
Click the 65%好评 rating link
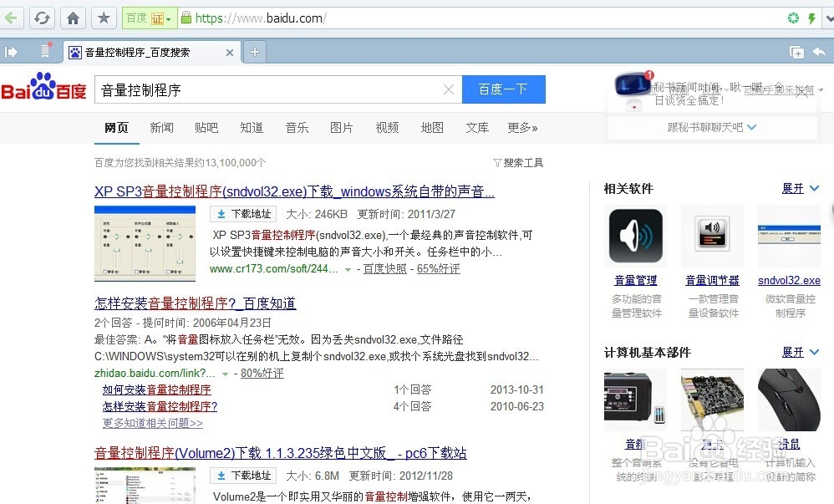coord(438,269)
